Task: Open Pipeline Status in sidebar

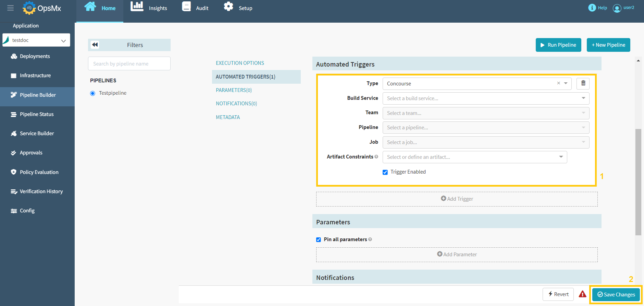Action: click(x=37, y=114)
